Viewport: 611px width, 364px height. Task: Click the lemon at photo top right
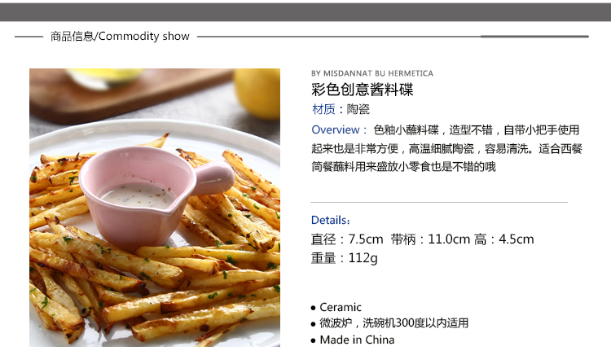257,93
